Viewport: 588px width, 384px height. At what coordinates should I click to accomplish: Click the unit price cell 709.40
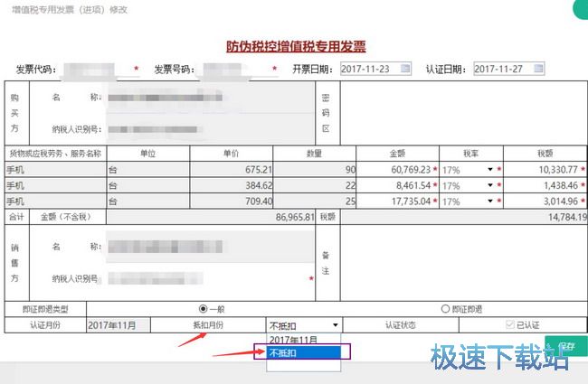232,201
